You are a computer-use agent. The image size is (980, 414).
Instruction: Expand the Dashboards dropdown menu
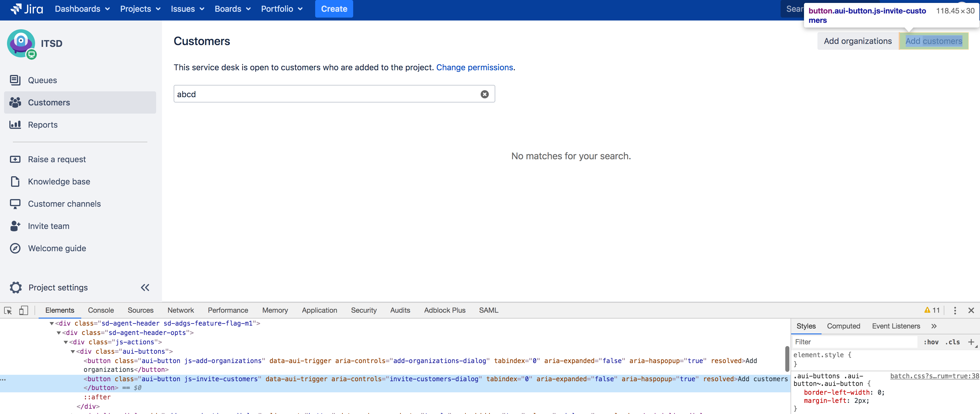82,9
